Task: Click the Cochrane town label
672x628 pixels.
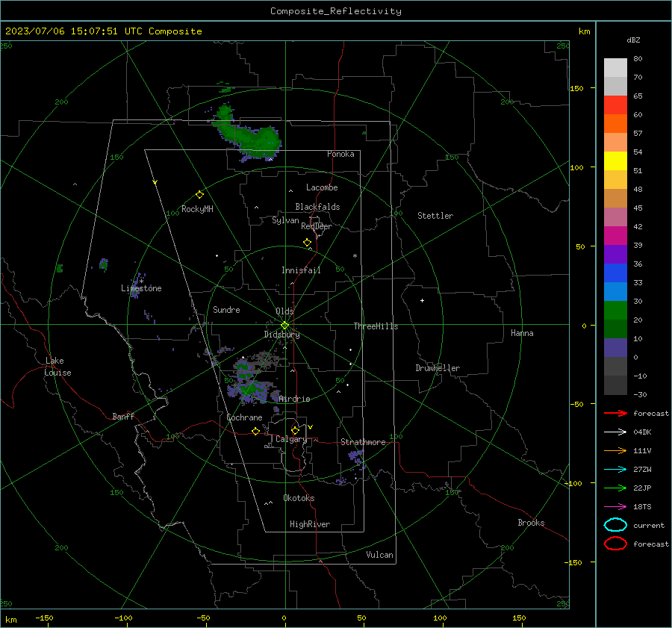Action: coord(244,417)
